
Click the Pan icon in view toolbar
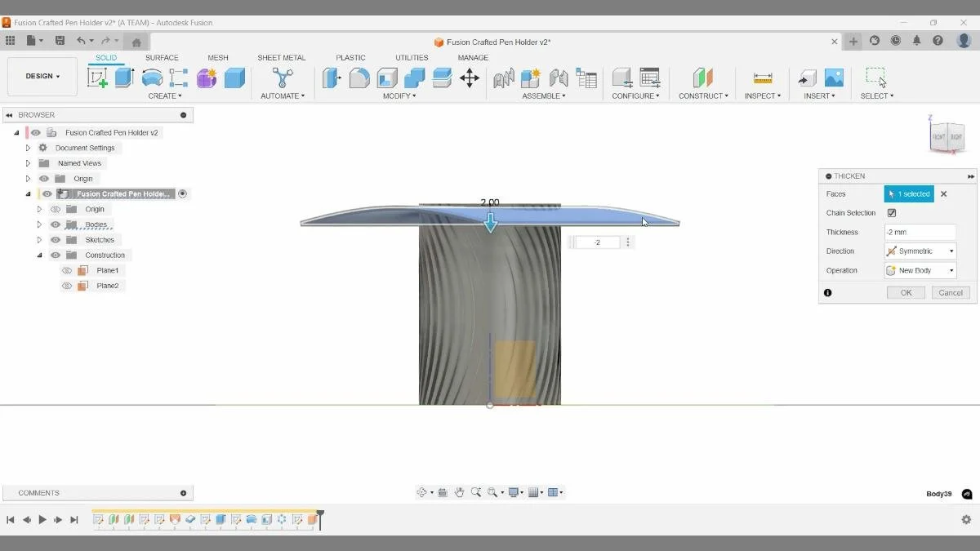pos(460,491)
